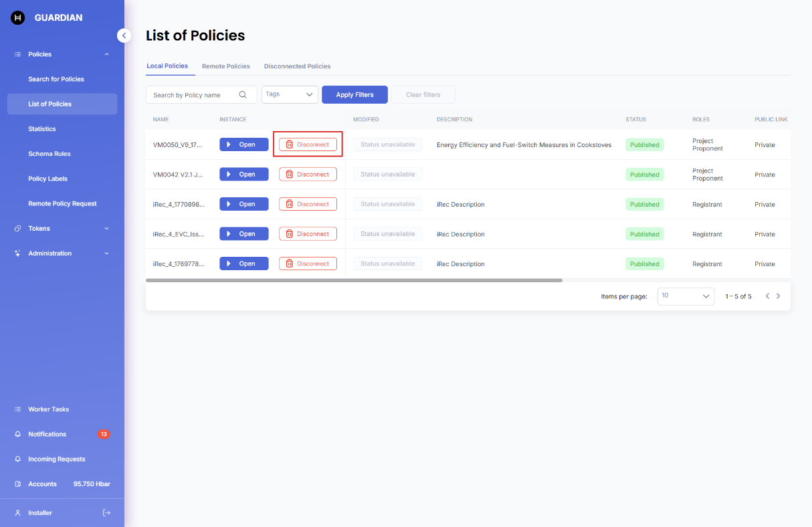The width and height of the screenshot is (812, 527).
Task: Click the Worker Tasks list icon
Action: click(18, 409)
